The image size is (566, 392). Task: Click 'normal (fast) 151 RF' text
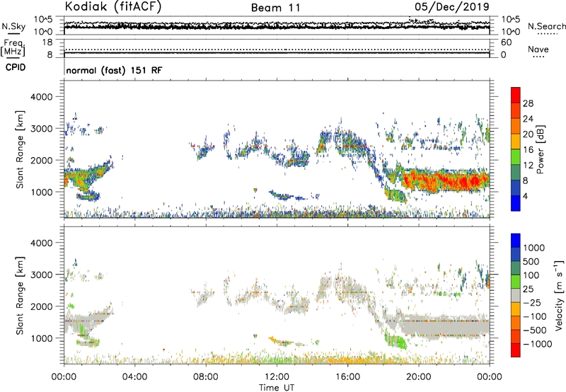[114, 70]
